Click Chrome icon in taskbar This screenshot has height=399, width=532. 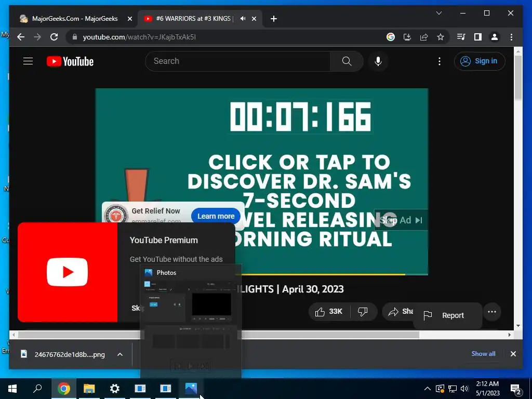(x=64, y=389)
